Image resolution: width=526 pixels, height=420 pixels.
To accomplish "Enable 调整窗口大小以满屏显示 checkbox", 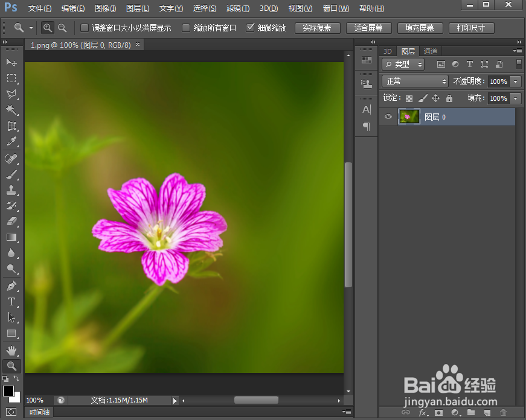I will pos(85,28).
